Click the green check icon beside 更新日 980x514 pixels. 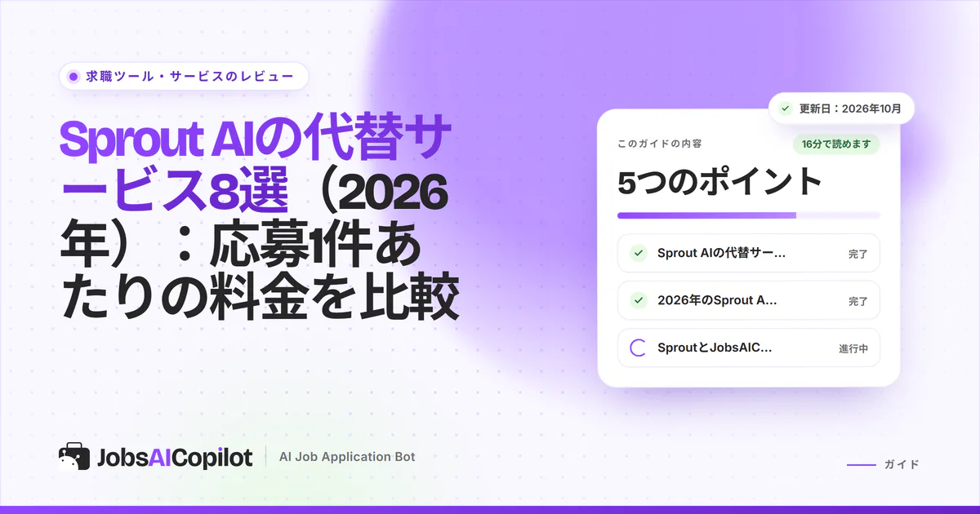coord(786,108)
